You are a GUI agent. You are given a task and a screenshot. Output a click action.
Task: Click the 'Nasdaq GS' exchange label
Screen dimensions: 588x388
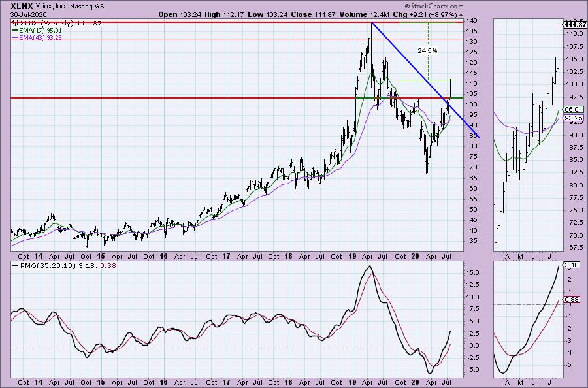[87, 7]
